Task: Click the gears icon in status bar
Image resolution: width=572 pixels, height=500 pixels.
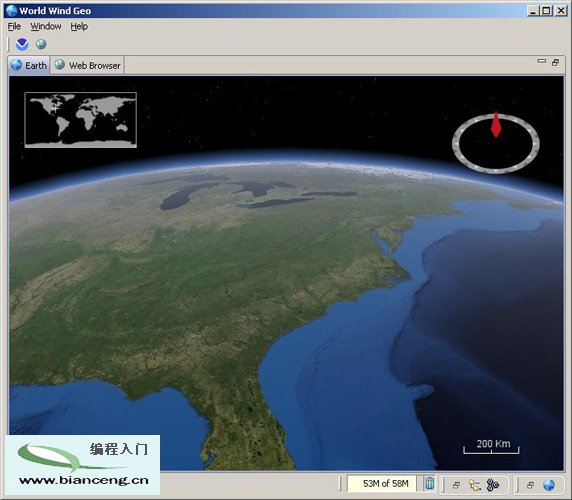Action: [x=492, y=485]
